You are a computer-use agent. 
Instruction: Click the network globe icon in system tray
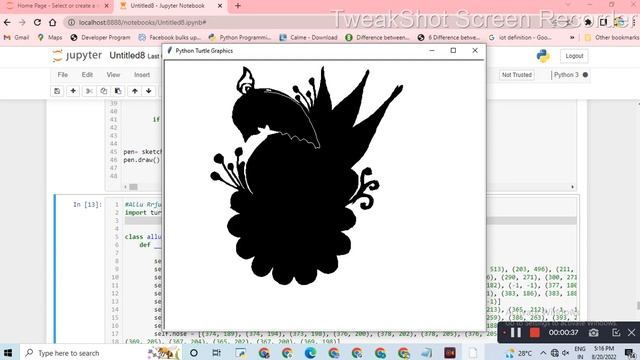(555, 353)
